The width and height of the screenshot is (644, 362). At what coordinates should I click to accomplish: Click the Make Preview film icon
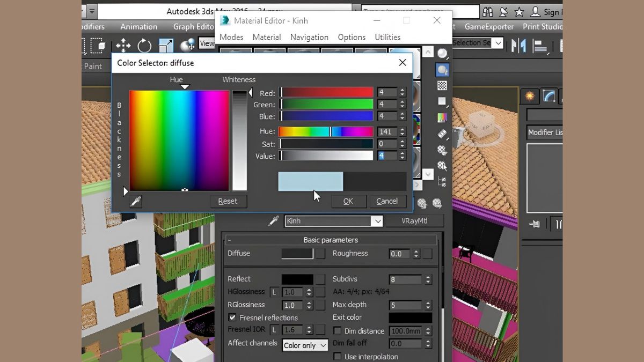click(x=442, y=134)
